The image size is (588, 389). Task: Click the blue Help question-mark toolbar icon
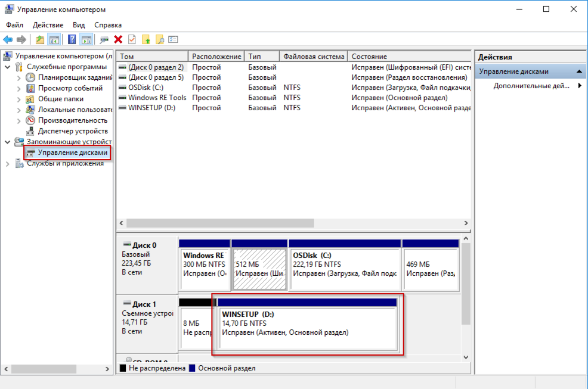72,39
